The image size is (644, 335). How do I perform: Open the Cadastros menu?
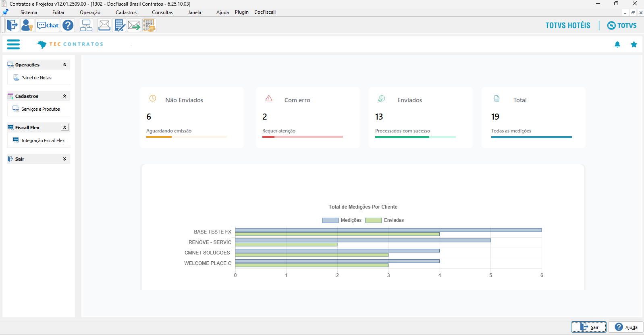pos(126,12)
